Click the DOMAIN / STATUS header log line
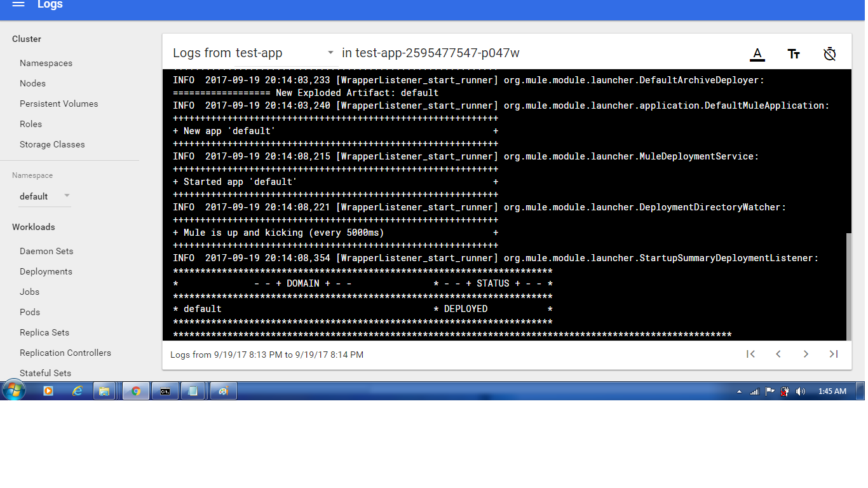The image size is (868, 488). [x=362, y=283]
